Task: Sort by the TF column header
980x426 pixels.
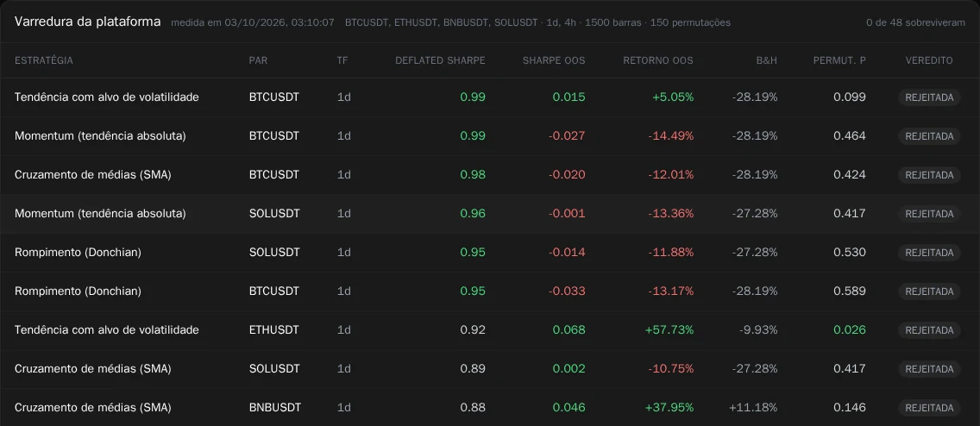Action: (342, 60)
